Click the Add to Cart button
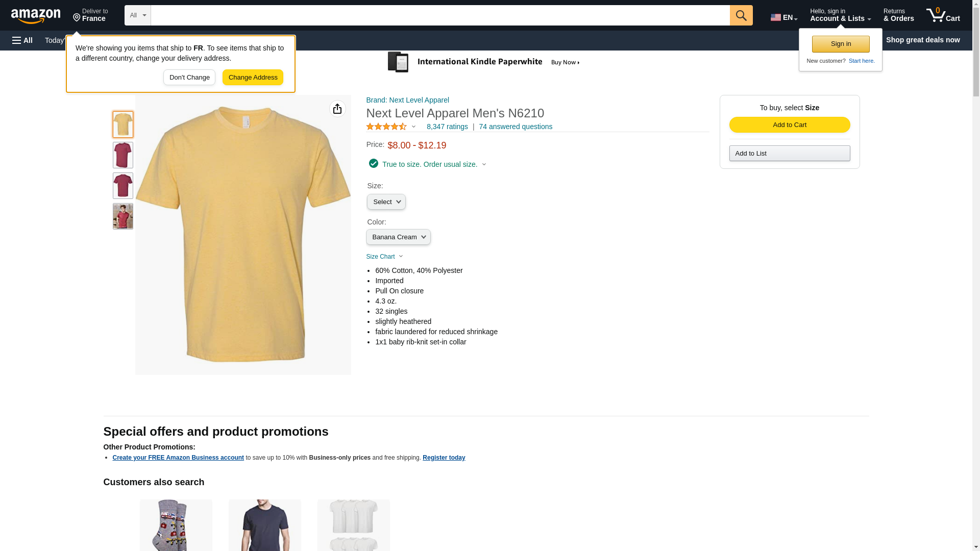 tap(789, 125)
